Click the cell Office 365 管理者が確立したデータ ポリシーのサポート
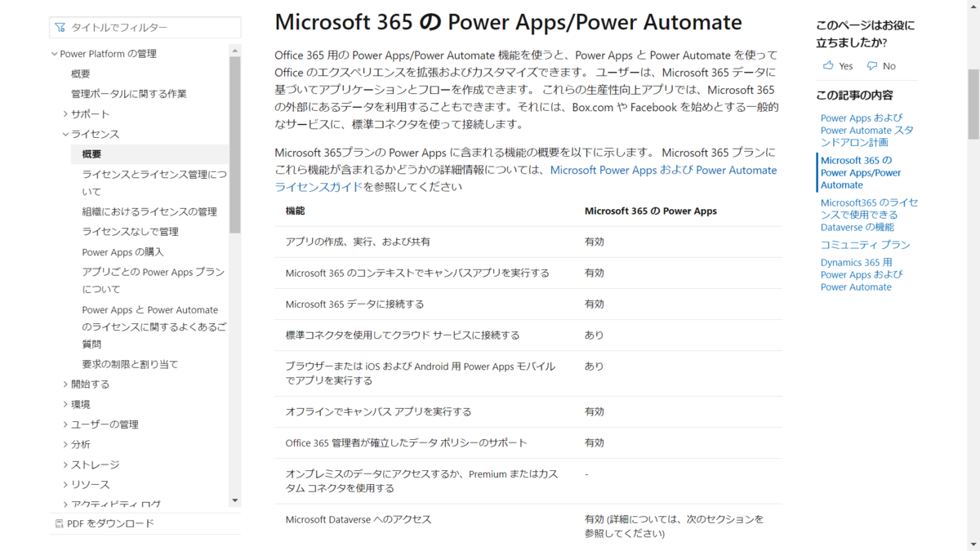This screenshot has width=980, height=551. pos(406,442)
